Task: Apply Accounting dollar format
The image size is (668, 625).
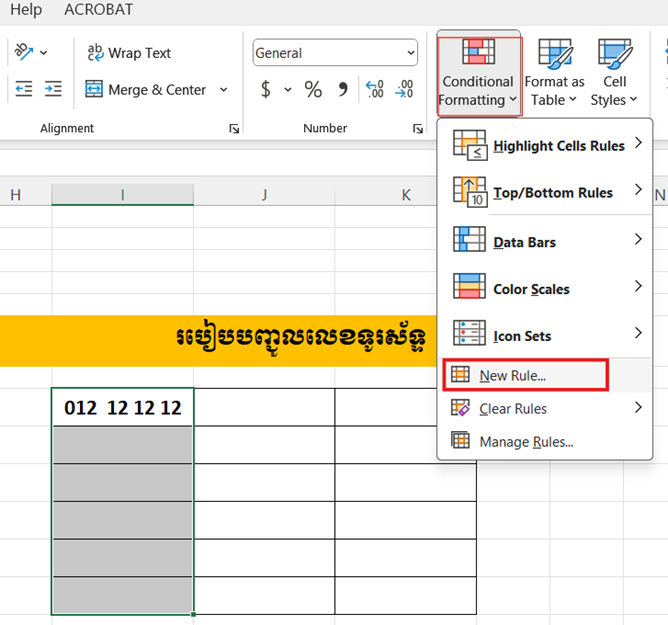Action: coord(266,89)
